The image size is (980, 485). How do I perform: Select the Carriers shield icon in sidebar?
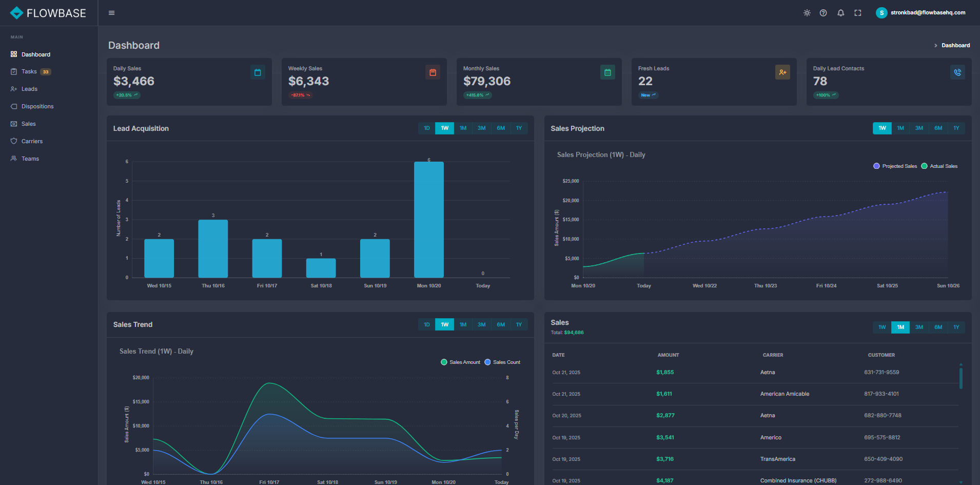click(13, 141)
